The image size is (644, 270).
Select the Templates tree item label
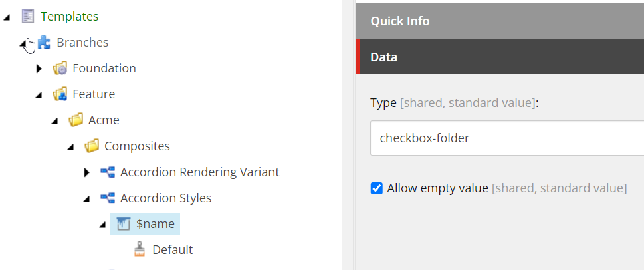pyautogui.click(x=69, y=17)
